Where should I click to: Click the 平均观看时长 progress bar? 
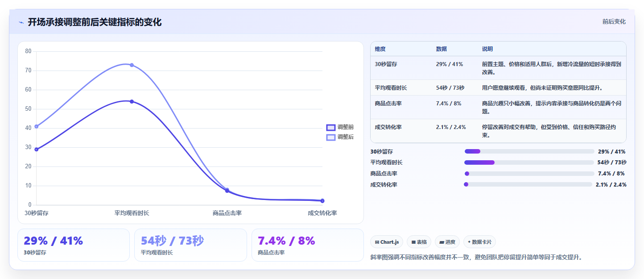tap(529, 162)
